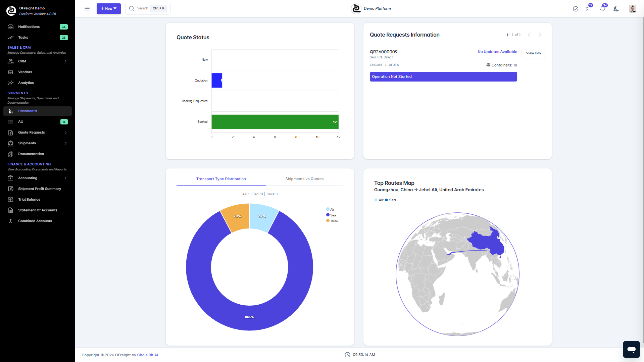
Task: Switch to the Shipments vs Quotes tab
Action: click(x=304, y=179)
